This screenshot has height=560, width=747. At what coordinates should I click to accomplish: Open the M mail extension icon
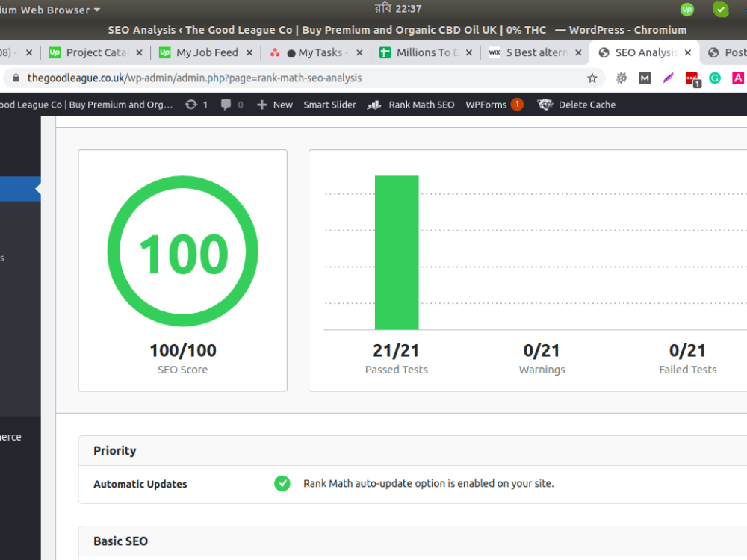point(645,78)
